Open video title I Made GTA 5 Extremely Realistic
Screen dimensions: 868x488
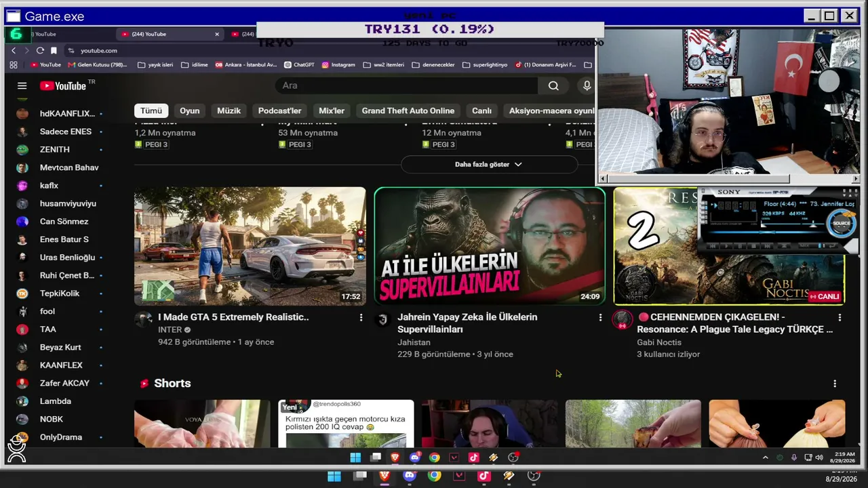(x=233, y=317)
